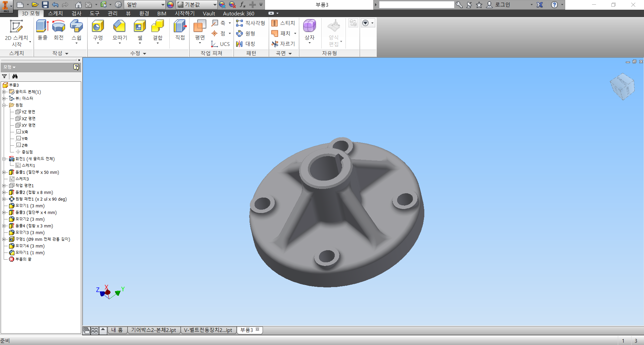The image size is (644, 345).
Task: Select the Rectangular pattern (직사각형) tool
Action: point(251,23)
